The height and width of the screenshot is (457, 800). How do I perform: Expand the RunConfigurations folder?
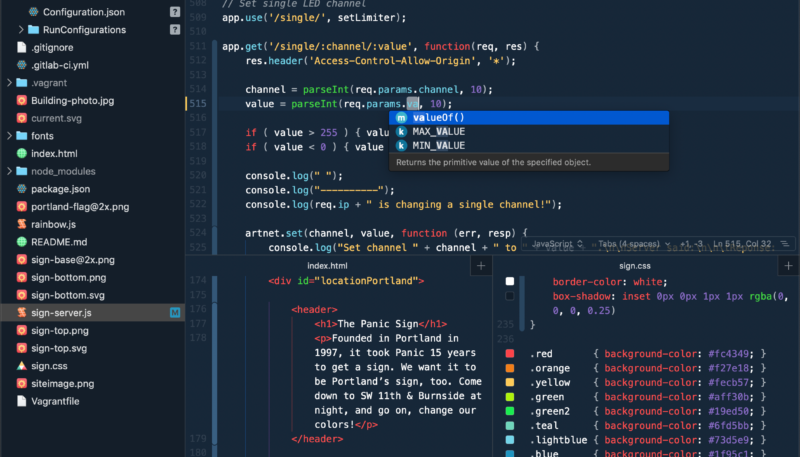[21, 30]
